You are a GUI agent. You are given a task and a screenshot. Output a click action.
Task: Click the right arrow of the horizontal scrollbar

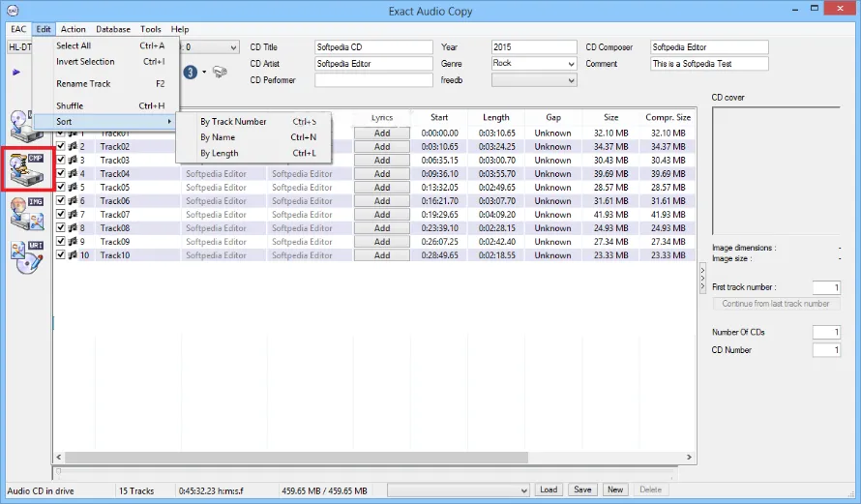pyautogui.click(x=689, y=457)
